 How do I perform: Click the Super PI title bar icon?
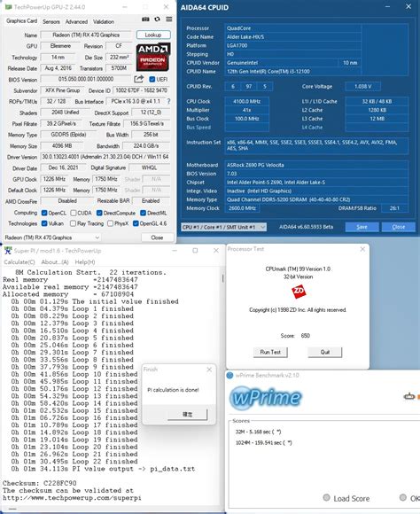pos(8,251)
